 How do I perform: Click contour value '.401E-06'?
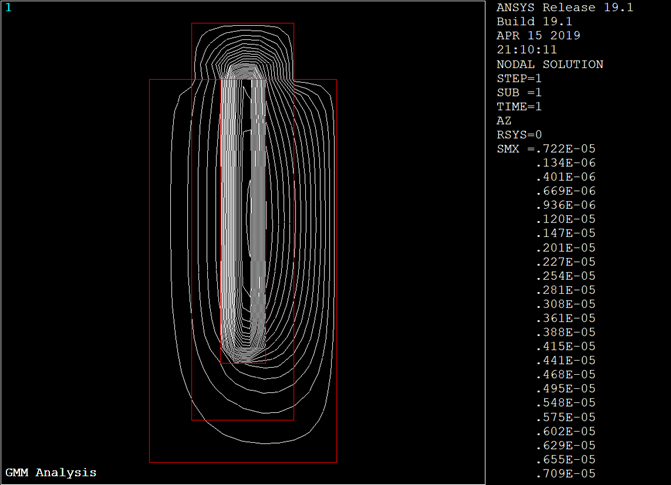(x=566, y=177)
